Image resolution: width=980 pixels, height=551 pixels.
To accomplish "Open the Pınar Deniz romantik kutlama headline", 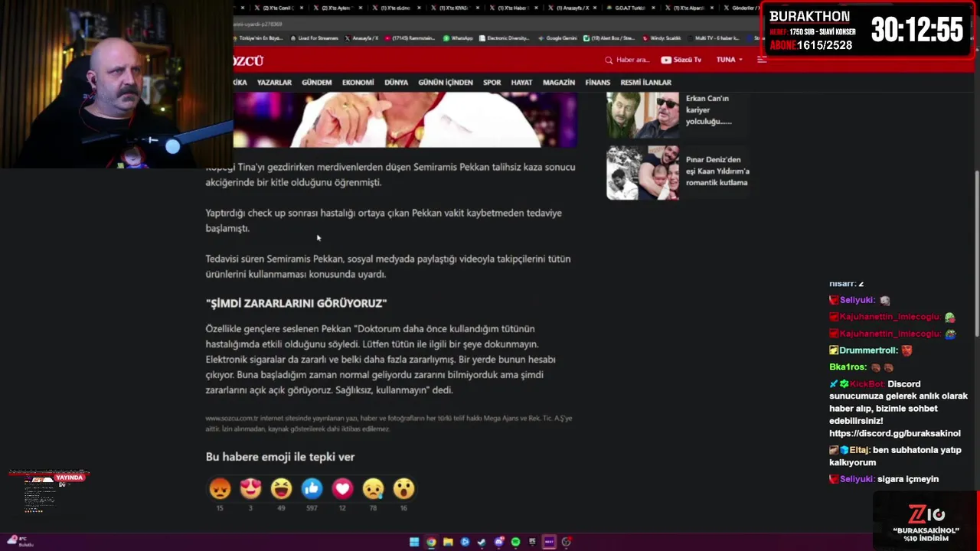I will tap(717, 171).
